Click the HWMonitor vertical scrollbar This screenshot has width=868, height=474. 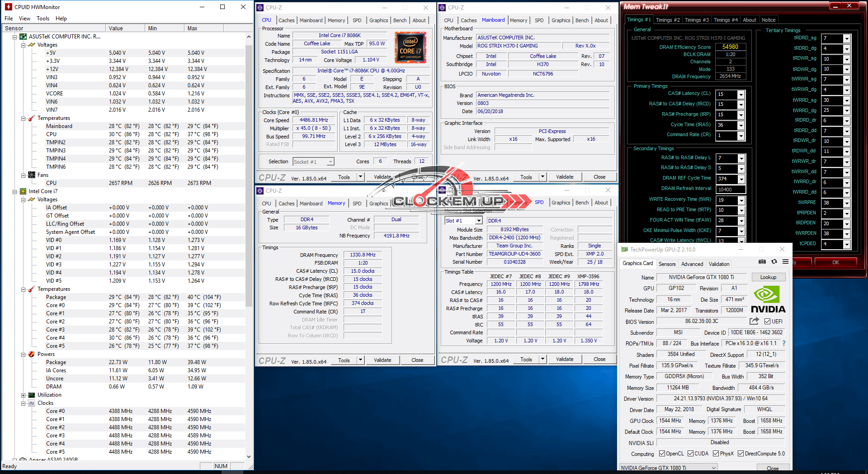click(249, 181)
